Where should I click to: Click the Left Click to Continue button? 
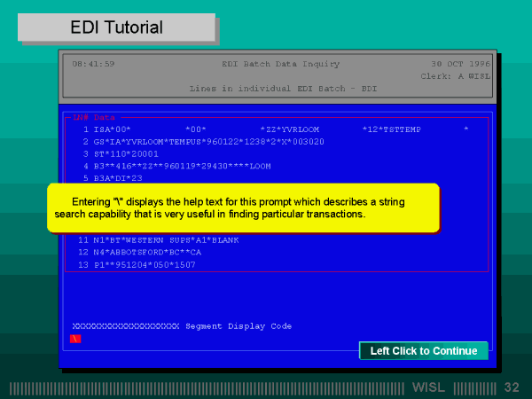(x=424, y=351)
